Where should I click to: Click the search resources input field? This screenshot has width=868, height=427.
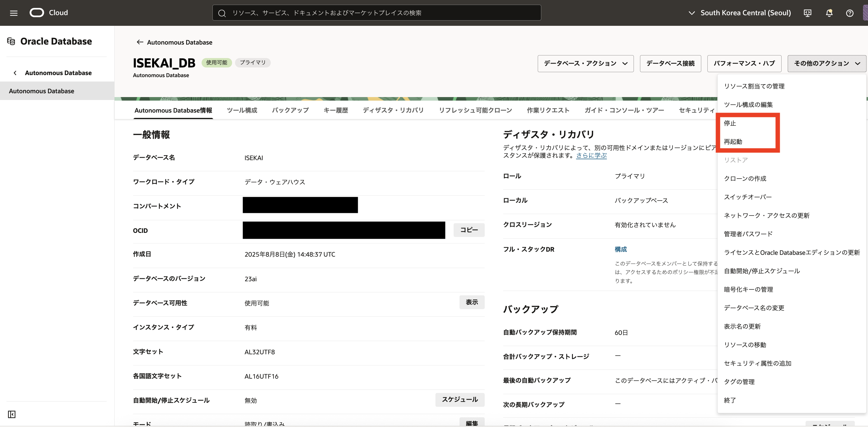click(377, 13)
